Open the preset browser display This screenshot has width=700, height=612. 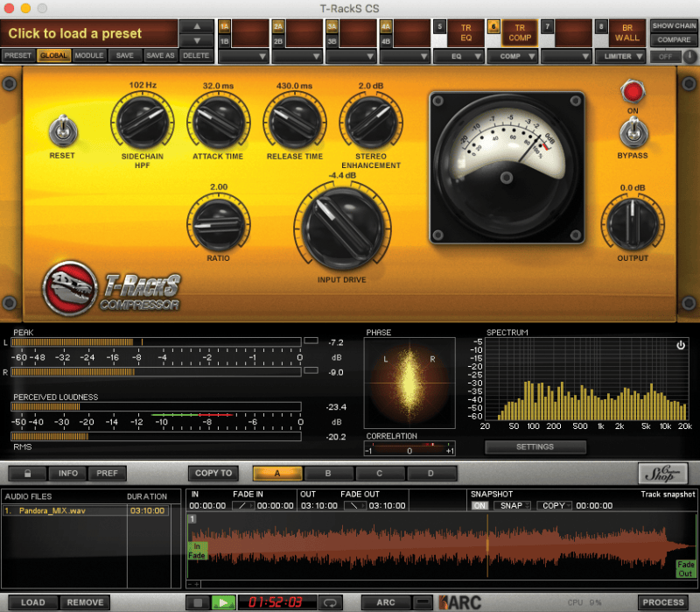point(89,33)
